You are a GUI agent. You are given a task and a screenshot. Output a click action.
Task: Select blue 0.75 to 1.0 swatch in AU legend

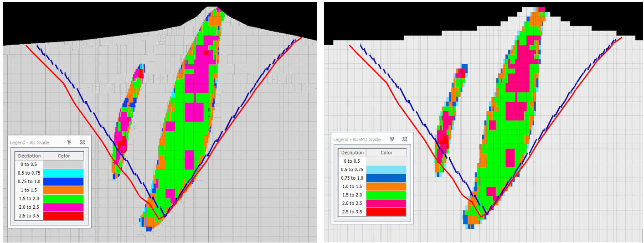pyautogui.click(x=63, y=181)
